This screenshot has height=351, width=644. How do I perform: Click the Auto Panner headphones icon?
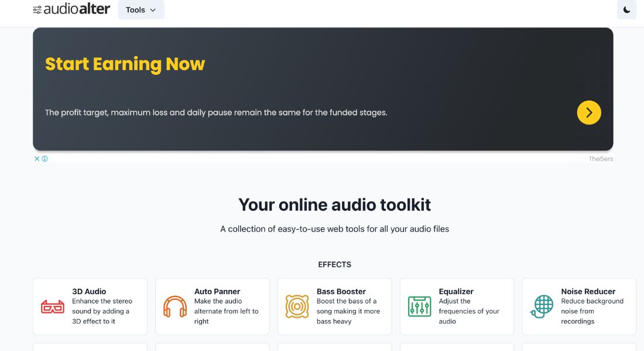point(174,306)
